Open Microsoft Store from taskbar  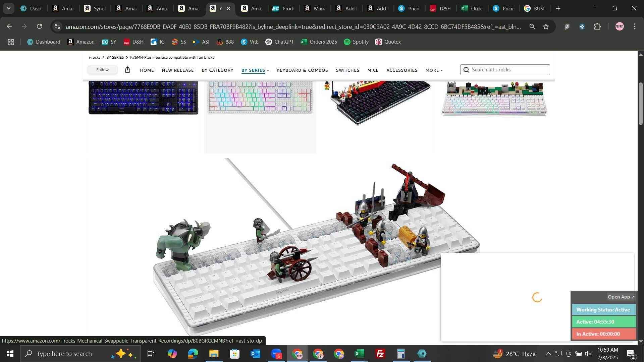235,354
